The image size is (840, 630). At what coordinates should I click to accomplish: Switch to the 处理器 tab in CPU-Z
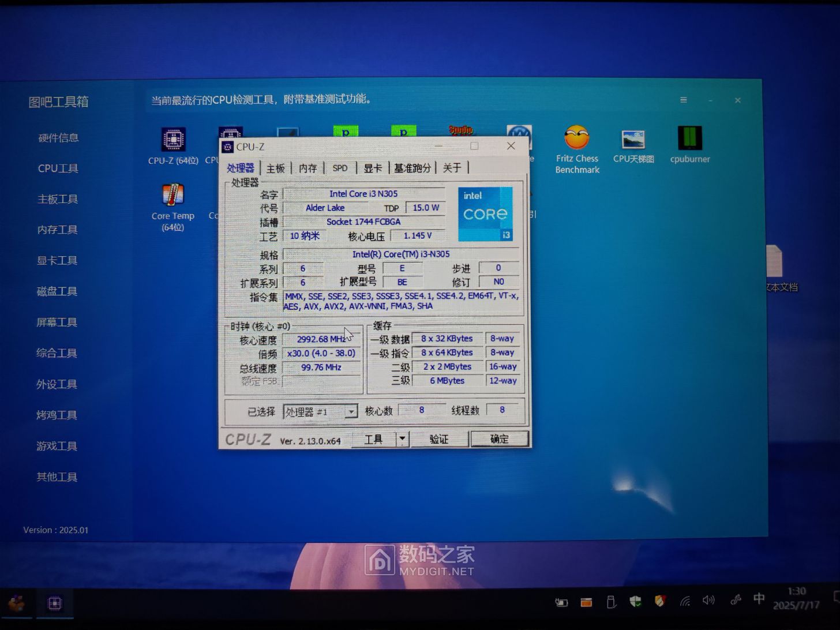pos(241,168)
